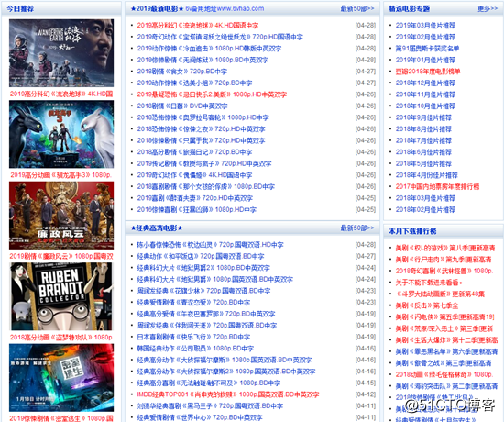504x422 pixels.
Task: Open 2018高分剧情《旅猫日记》link
Action: click(194, 152)
